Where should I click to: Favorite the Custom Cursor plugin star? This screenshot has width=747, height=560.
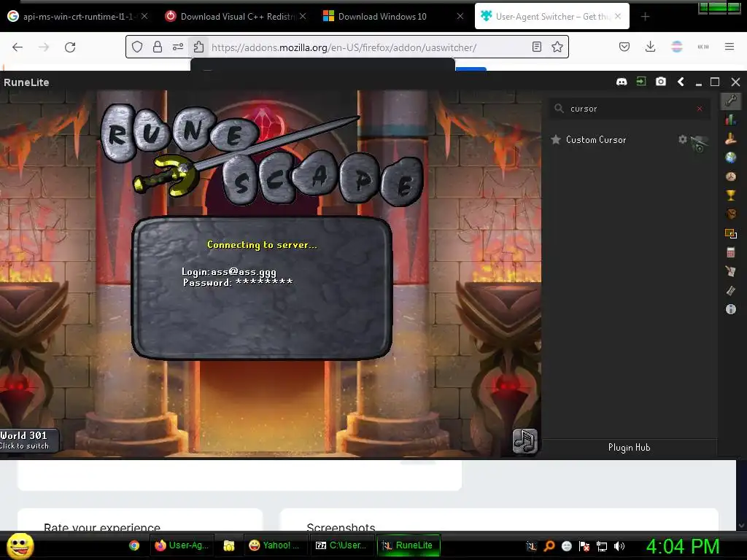coord(555,139)
